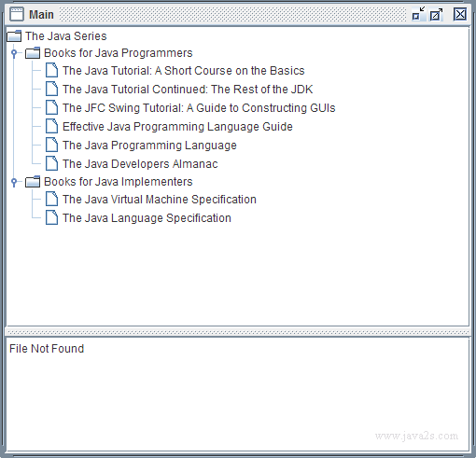Click file icon next to Effective Java Programming Language Guide
Image resolution: width=476 pixels, height=458 pixels.
(51, 126)
